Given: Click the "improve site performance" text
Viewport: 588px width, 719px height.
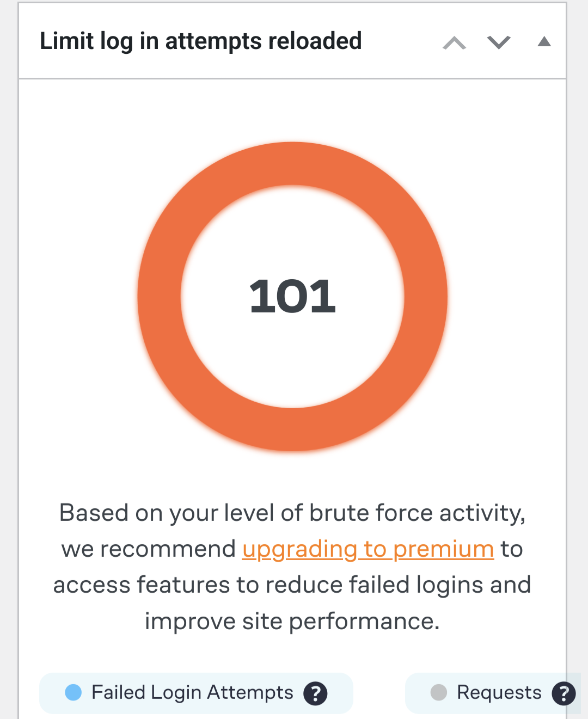Looking at the screenshot, I should (292, 621).
